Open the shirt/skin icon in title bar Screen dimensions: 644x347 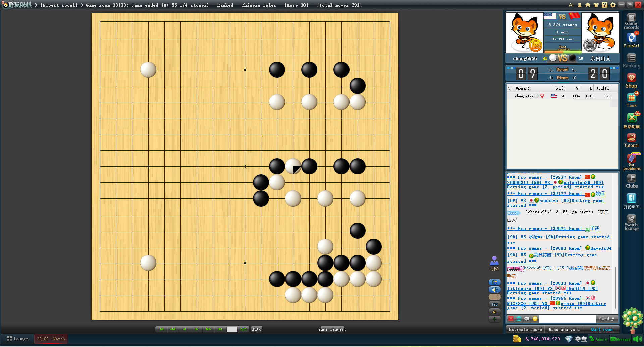pos(596,5)
